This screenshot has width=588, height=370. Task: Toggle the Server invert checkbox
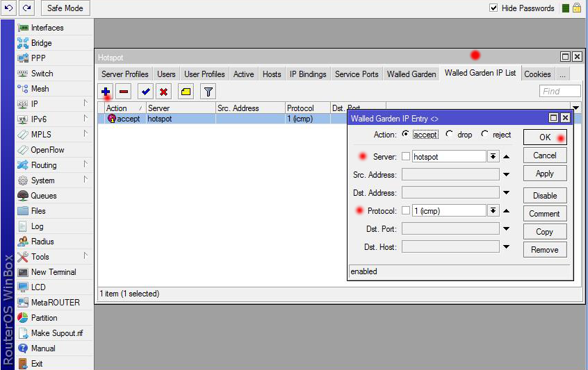[406, 157]
